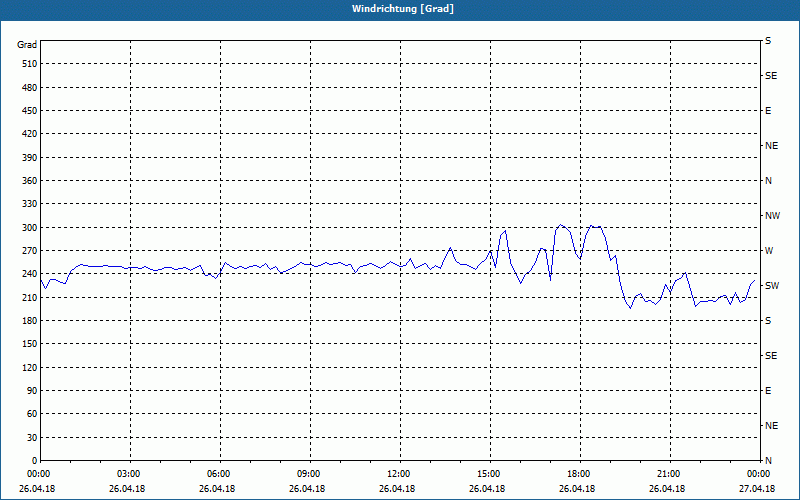Click the E compass label level with 450
Viewport: 800px width, 500px height.
[768, 111]
